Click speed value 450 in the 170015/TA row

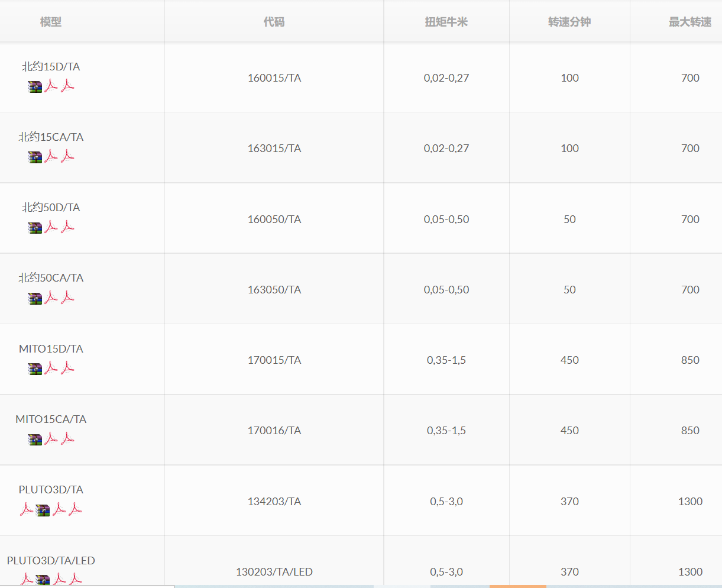pos(569,360)
